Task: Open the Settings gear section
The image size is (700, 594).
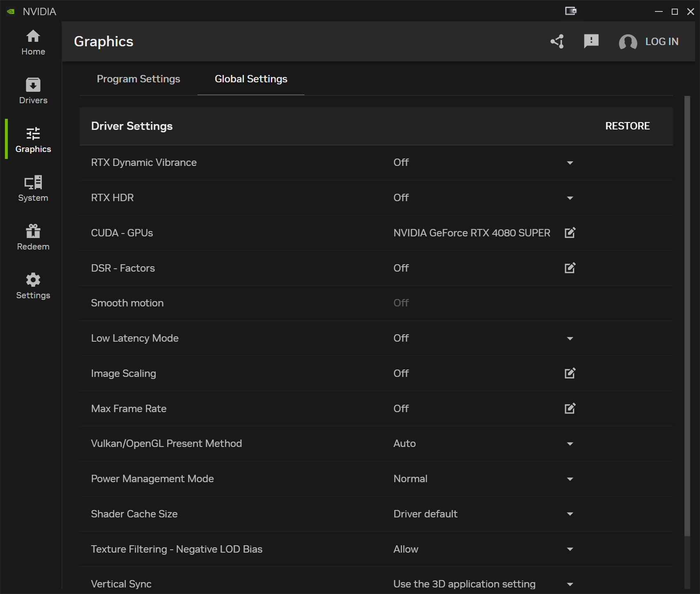Action: click(x=33, y=286)
